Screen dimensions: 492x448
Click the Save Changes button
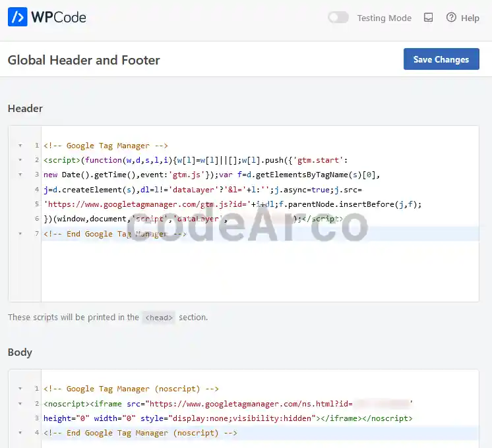pos(441,59)
